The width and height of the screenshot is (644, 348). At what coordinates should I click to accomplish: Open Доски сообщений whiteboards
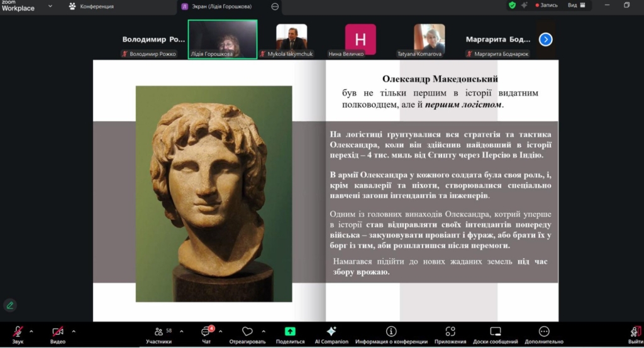pyautogui.click(x=496, y=334)
